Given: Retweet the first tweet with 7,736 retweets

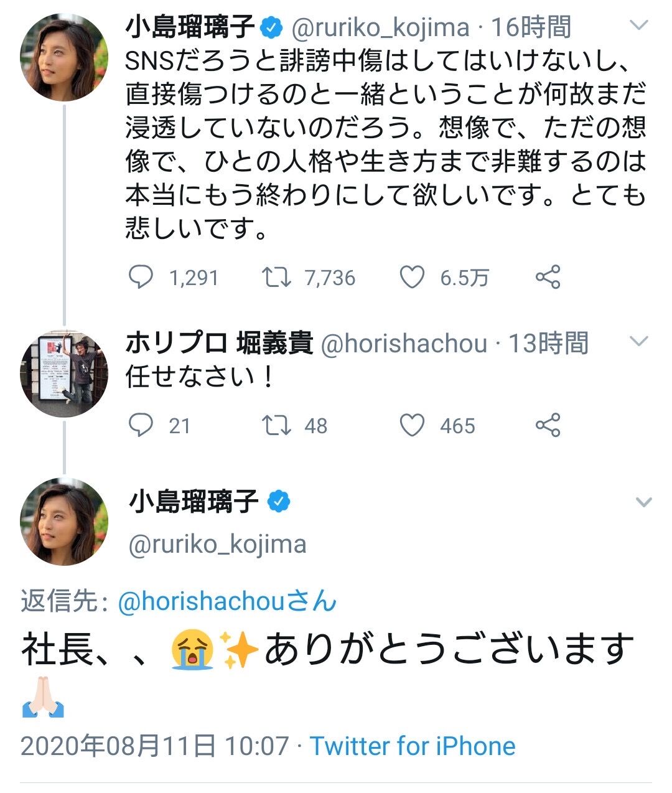Looking at the screenshot, I should (276, 277).
